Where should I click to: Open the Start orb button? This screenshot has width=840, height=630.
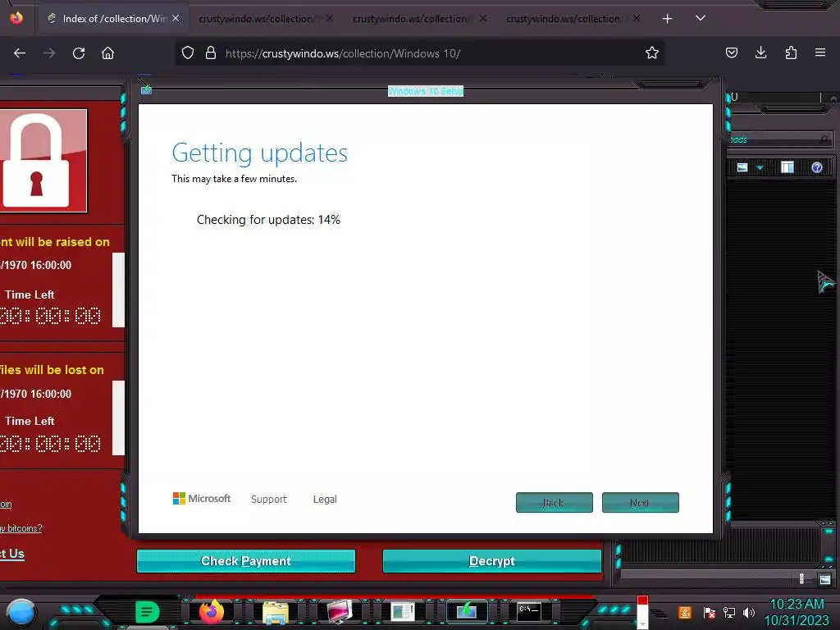pos(21,612)
